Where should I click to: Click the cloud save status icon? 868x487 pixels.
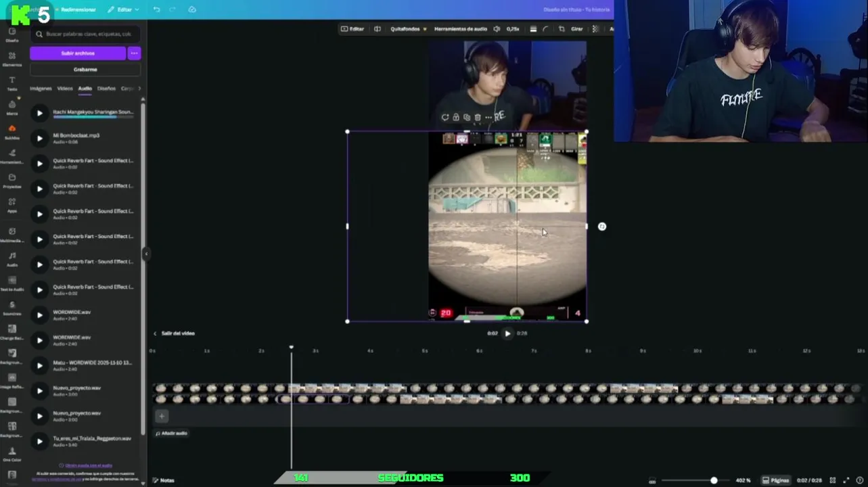(x=192, y=9)
